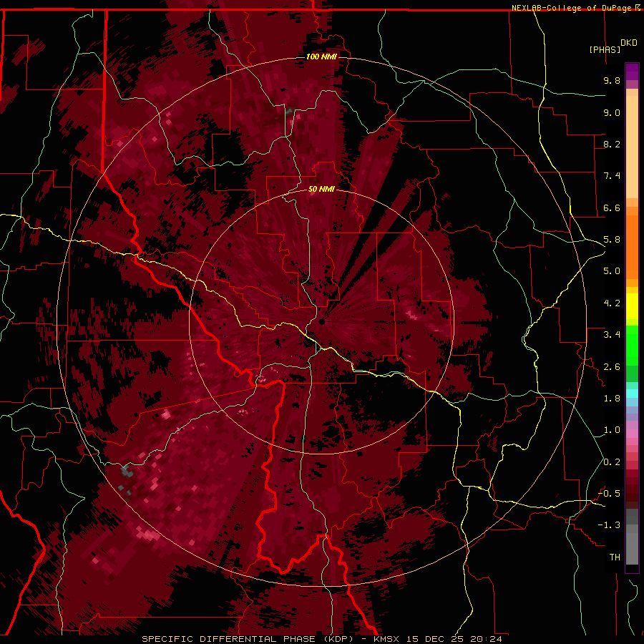Viewport: 644px width, 644px height.
Task: Click the 2.6 value on the color scale
Action: pos(612,367)
